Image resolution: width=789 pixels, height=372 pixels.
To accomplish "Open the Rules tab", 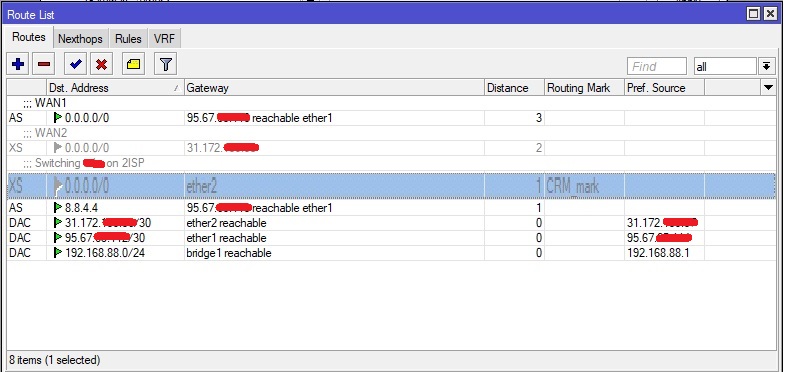I will click(128, 39).
